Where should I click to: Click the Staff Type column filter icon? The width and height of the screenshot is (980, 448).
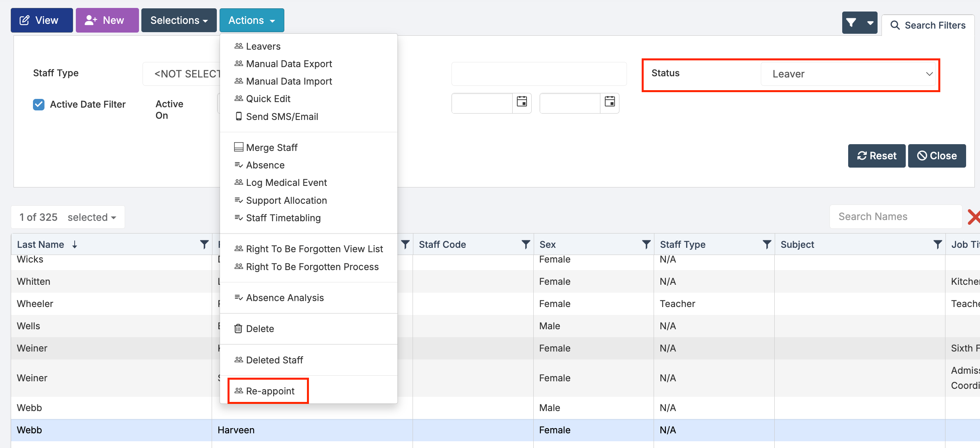(767, 245)
